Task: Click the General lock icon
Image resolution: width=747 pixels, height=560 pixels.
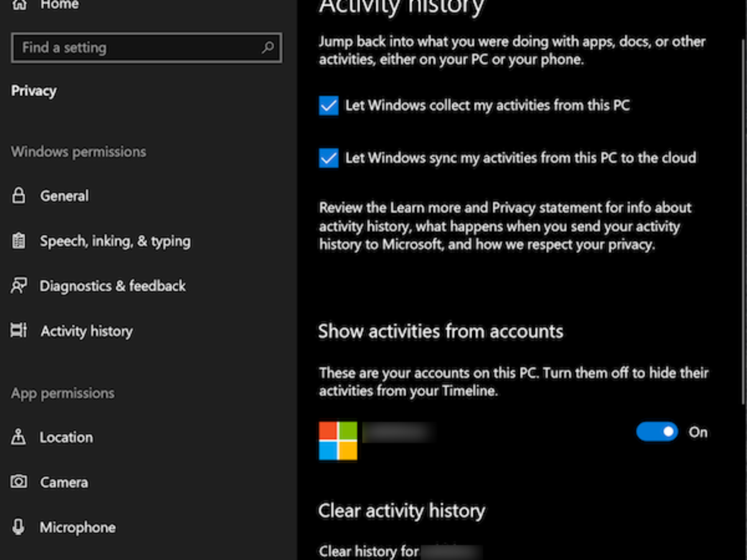Action: tap(19, 196)
